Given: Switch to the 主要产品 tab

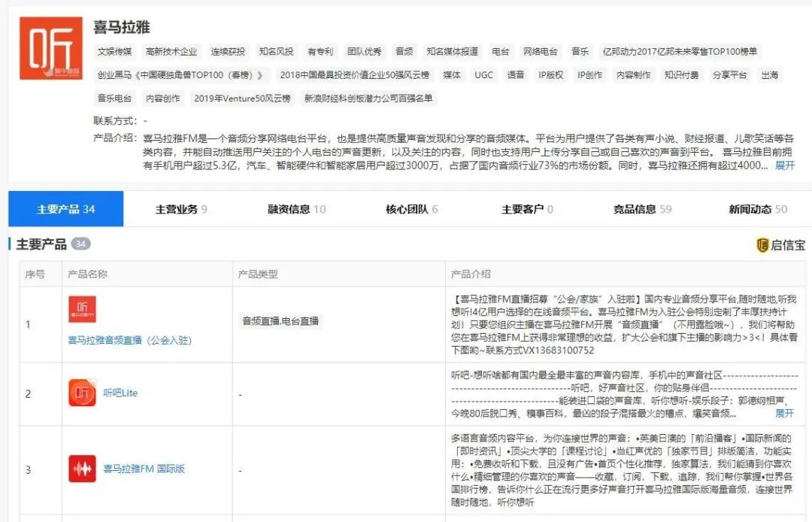Looking at the screenshot, I should point(65,209).
